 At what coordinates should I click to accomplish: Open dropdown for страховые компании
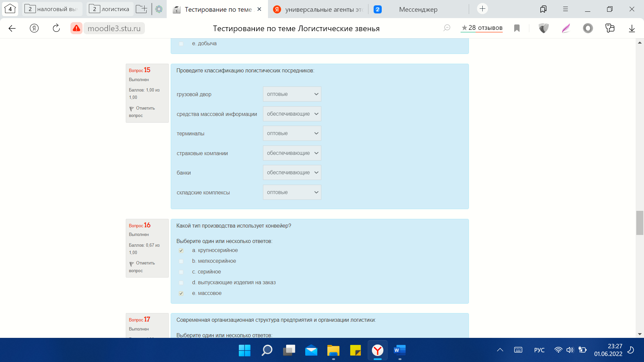(292, 153)
